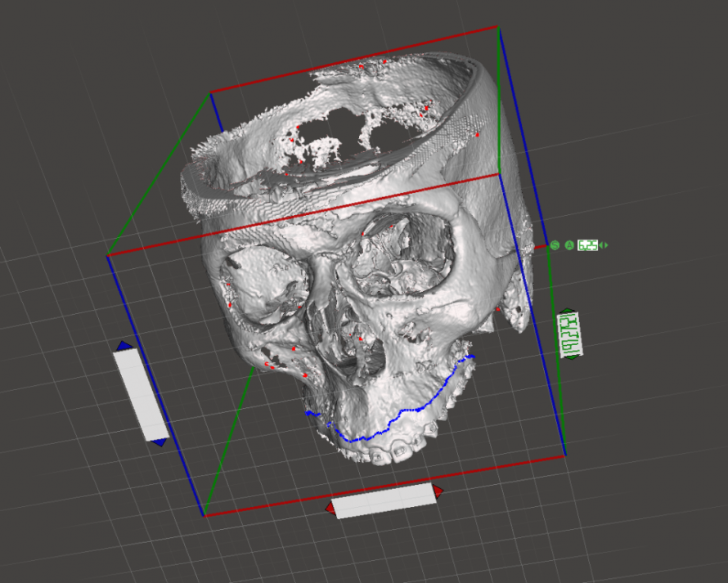Screen dimensions: 728x583
Task: Select the red-axis dimension input box
Action: pos(385,501)
